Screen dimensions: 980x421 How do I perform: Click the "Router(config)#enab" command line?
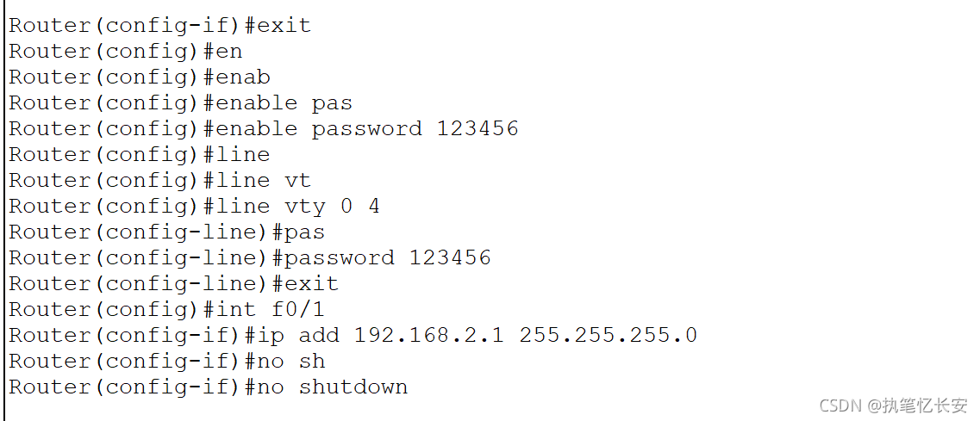139,77
